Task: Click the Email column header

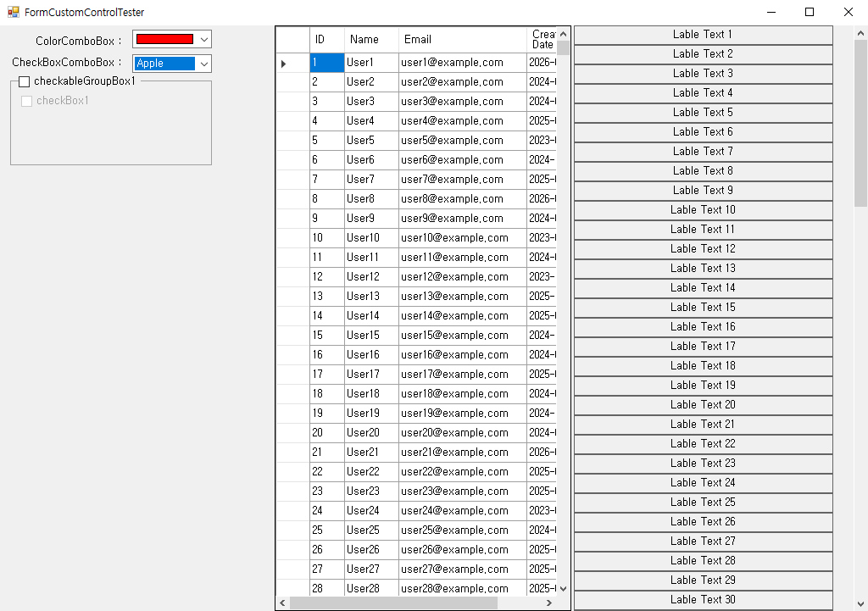Action: (463, 40)
